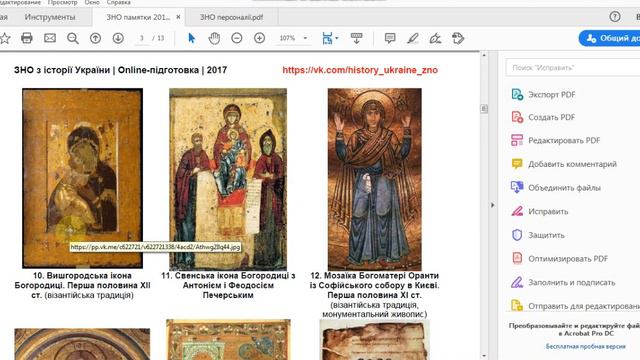The width and height of the screenshot is (640, 360).
Task: Click Бесплатная пробная версия link
Action: point(586,346)
